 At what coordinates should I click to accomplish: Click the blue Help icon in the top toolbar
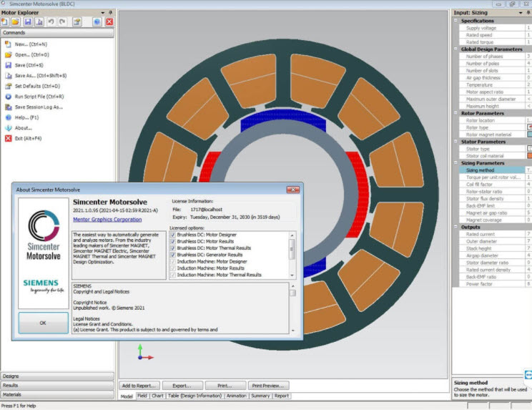97,22
